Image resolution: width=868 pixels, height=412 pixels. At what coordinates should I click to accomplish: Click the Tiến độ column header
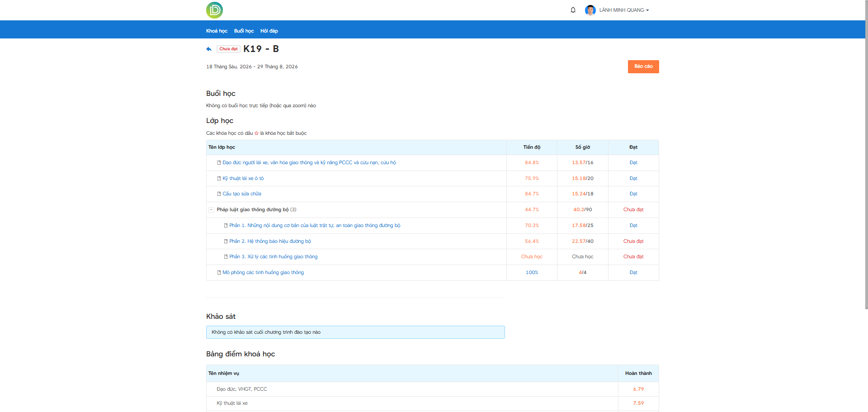point(532,147)
